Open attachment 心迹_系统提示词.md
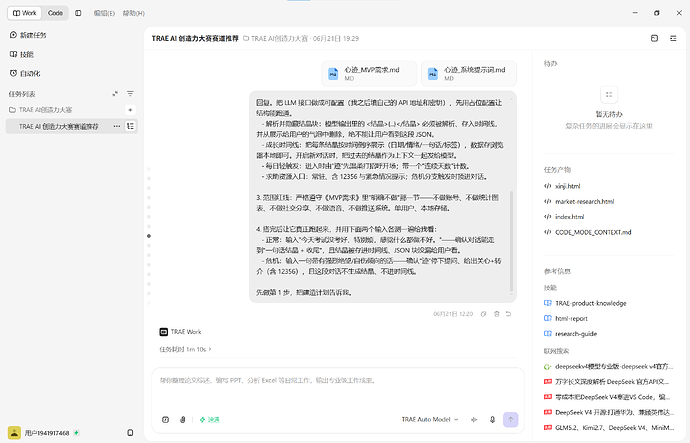This screenshot has height=443, width=690. coord(469,73)
